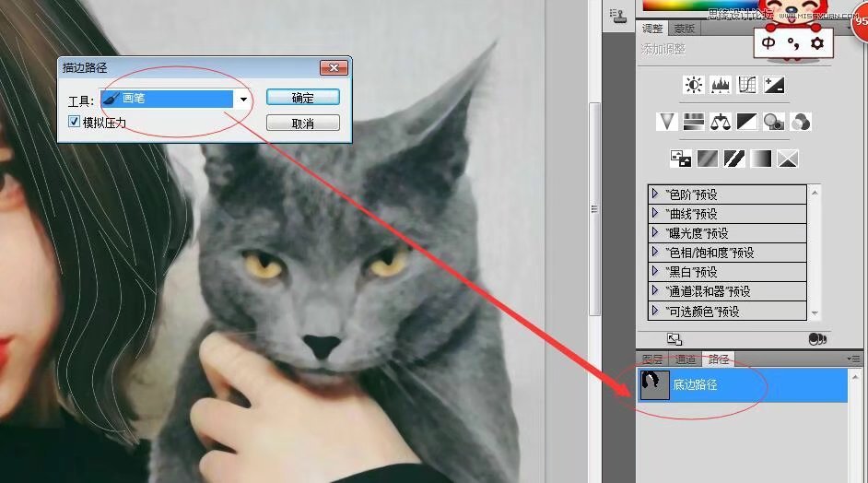Toggle the Simulate Pressure checkbox

[x=75, y=122]
